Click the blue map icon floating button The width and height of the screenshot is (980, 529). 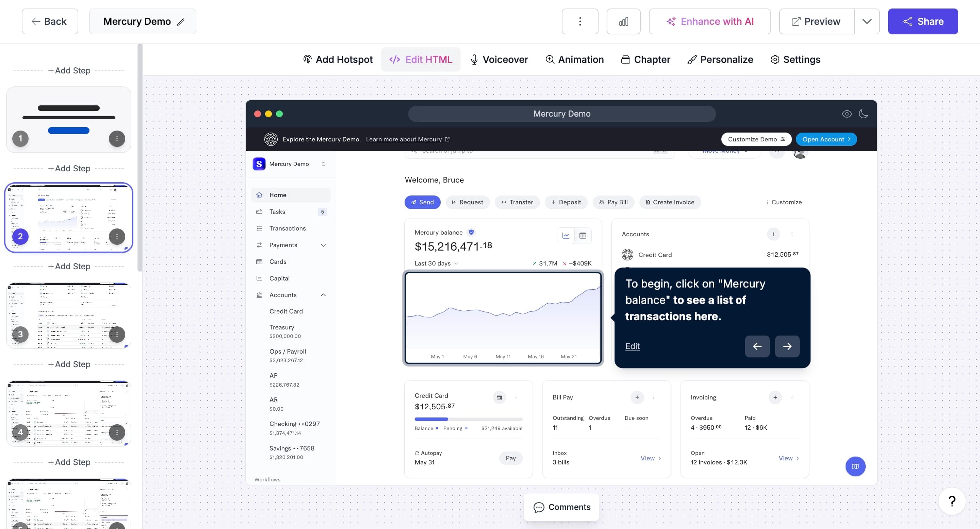pyautogui.click(x=855, y=466)
